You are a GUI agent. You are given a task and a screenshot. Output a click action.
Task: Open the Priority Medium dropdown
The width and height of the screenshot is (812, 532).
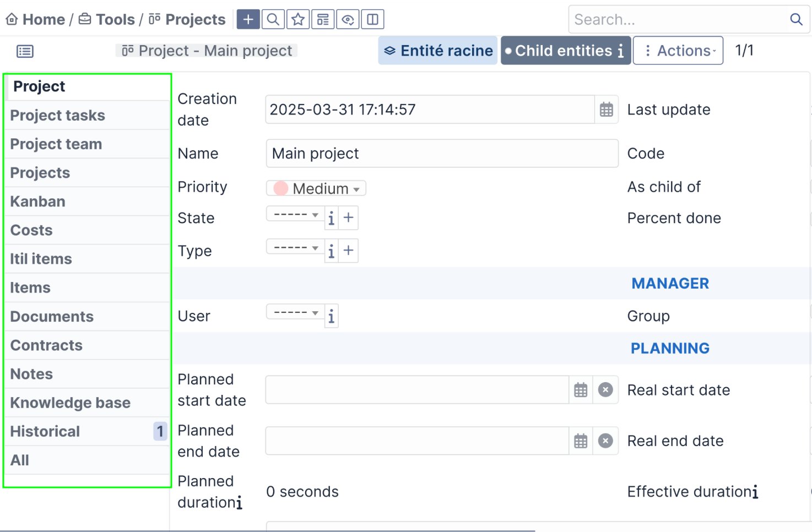point(317,188)
